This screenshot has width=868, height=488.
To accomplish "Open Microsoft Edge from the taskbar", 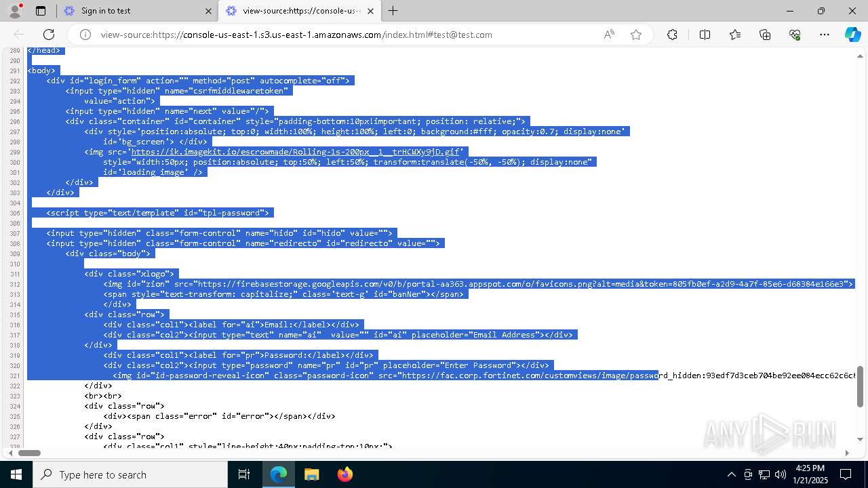I will tap(279, 474).
